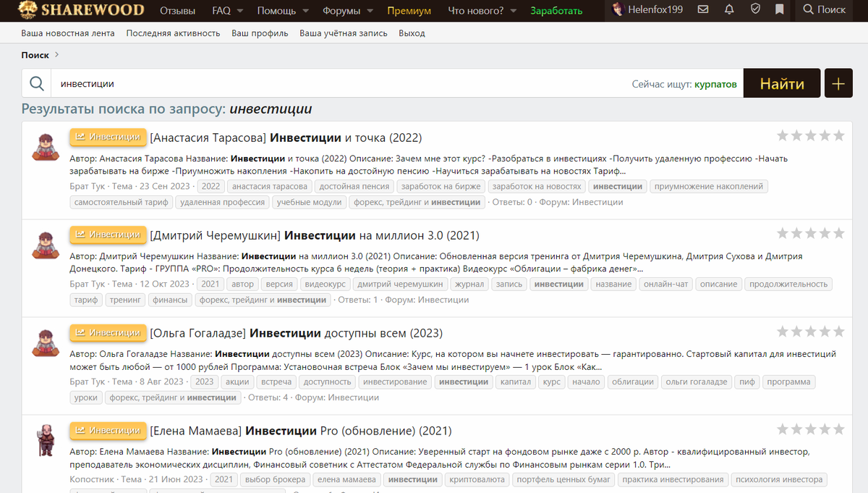Screen dimensions: 868x493
Task: Click tag портфель ценных бумаг
Action: pos(563,479)
